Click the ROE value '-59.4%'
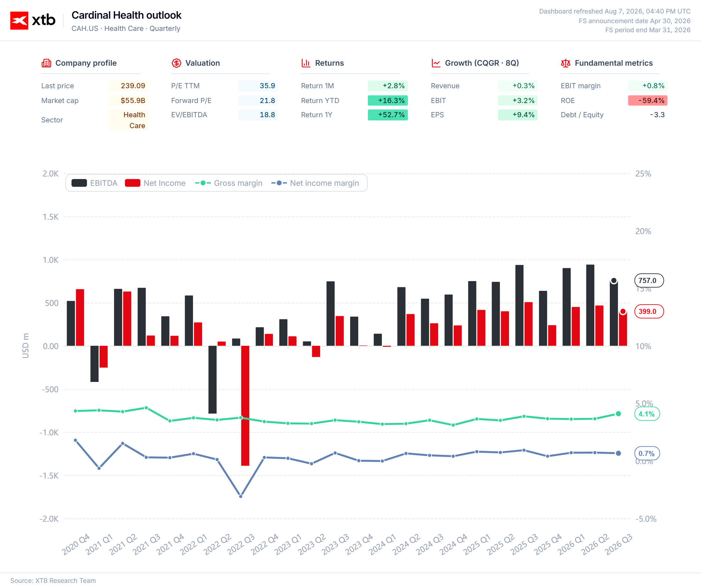Viewport: 701px width, 588px height. coord(648,100)
